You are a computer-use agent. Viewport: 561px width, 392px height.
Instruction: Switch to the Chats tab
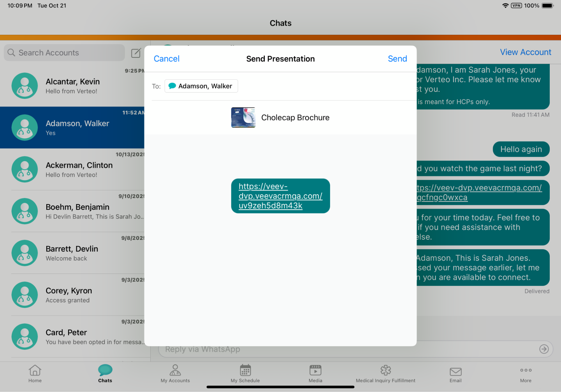(105, 373)
